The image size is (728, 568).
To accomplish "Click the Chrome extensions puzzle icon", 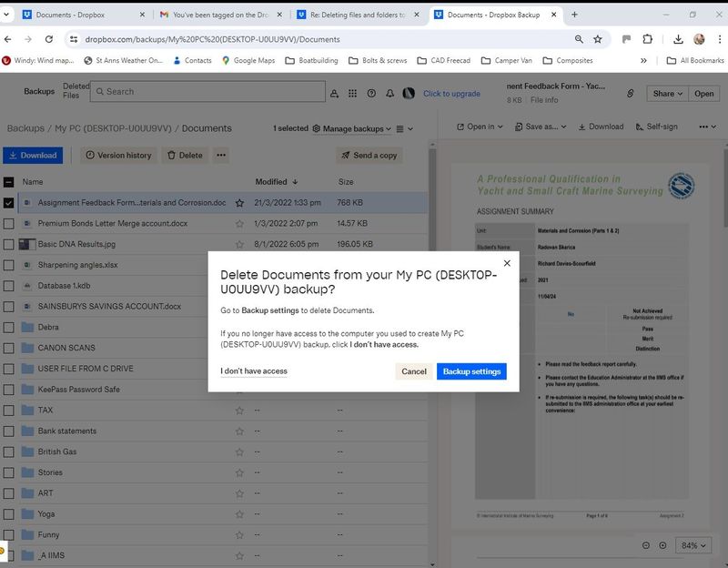I will [648, 39].
